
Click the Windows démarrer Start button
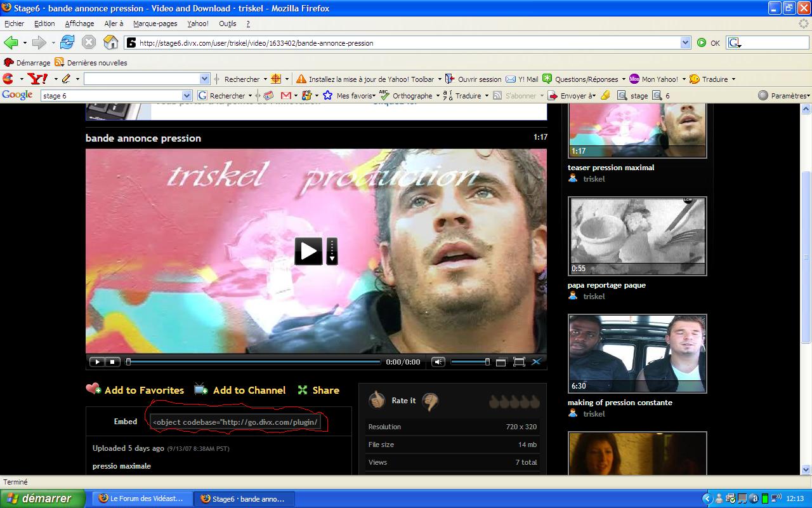click(x=42, y=498)
